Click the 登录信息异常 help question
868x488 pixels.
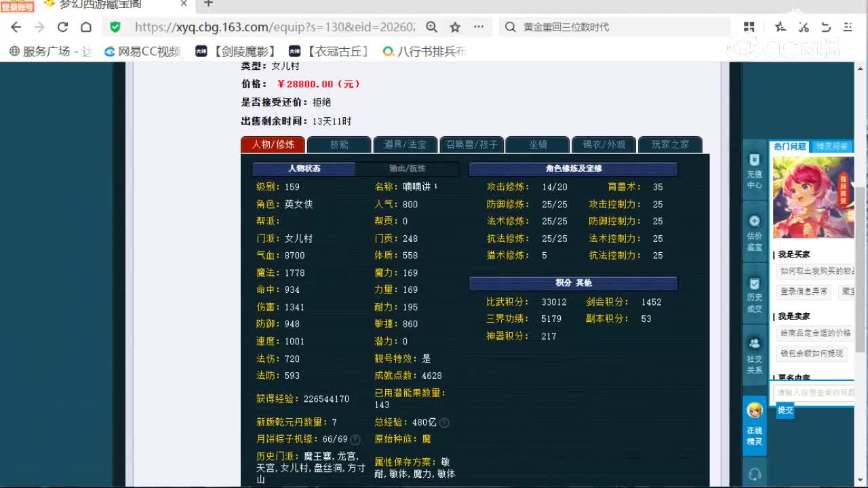[804, 291]
